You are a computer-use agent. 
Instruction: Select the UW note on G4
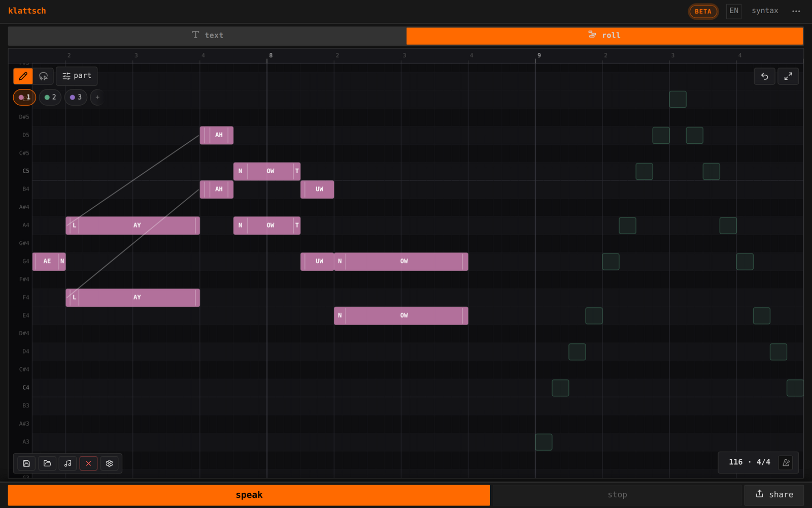click(x=317, y=262)
